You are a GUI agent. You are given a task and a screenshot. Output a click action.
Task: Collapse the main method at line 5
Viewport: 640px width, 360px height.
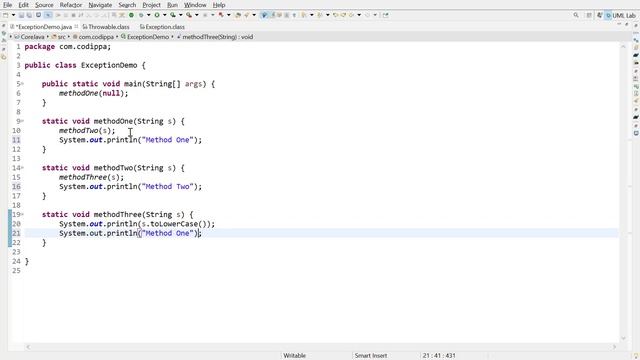tap(22, 84)
